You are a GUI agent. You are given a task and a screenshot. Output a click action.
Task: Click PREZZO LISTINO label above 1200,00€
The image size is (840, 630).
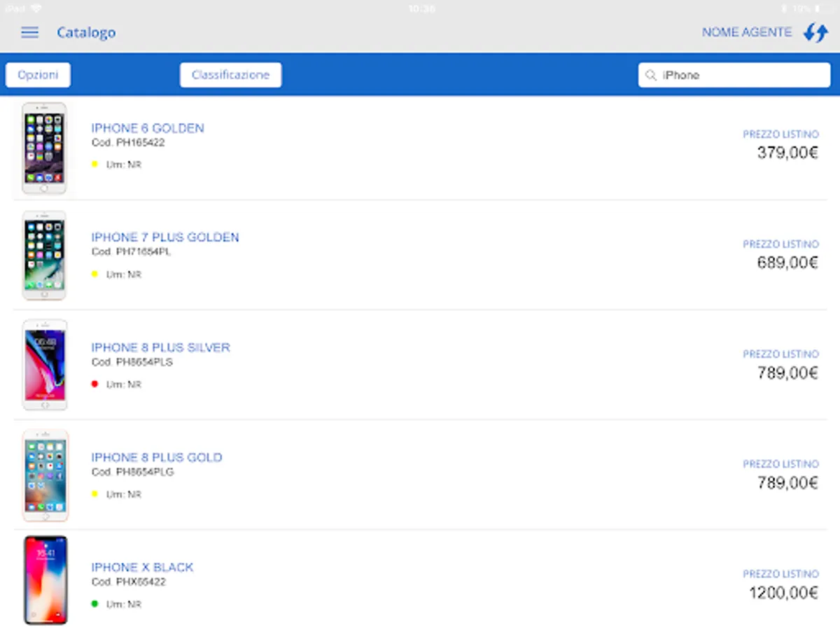coord(780,574)
